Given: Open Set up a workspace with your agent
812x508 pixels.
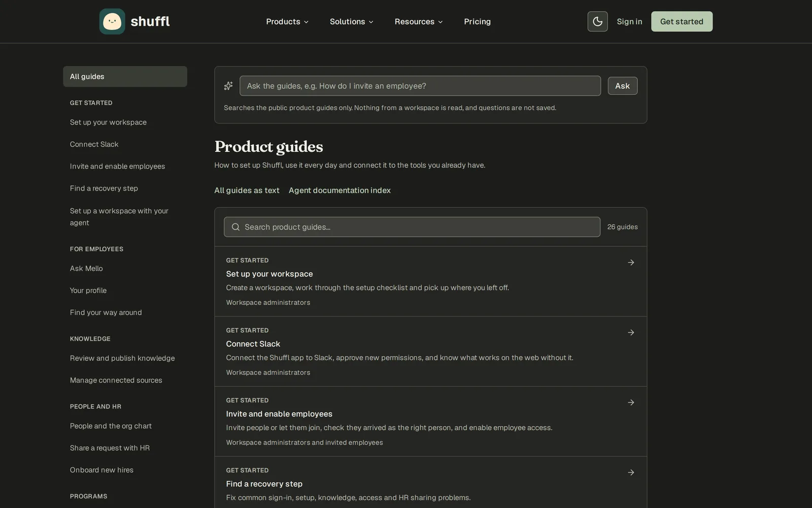Looking at the screenshot, I should tap(119, 217).
